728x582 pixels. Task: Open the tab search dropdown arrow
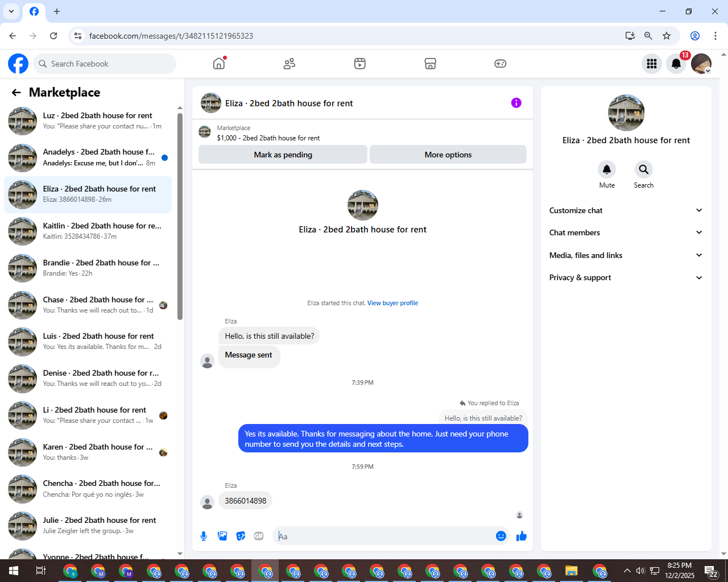[11, 11]
